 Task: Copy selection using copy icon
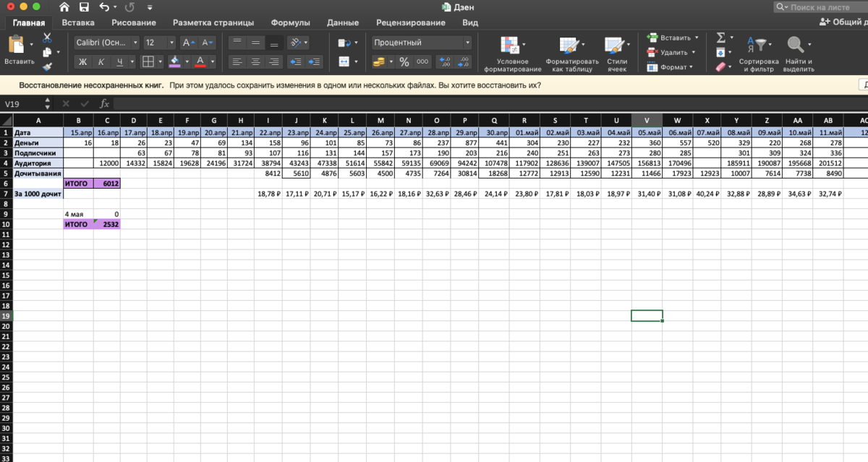(47, 52)
